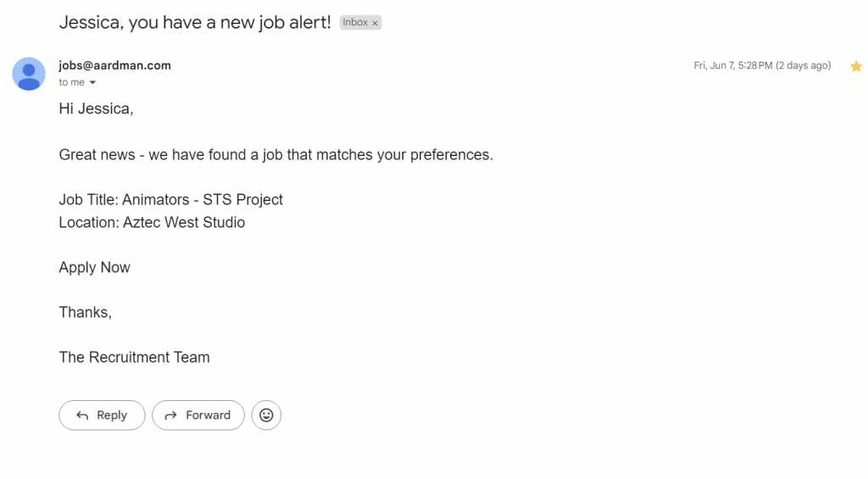Click the "Thanks," closing line
This screenshot has width=868, height=479.
pyautogui.click(x=86, y=312)
